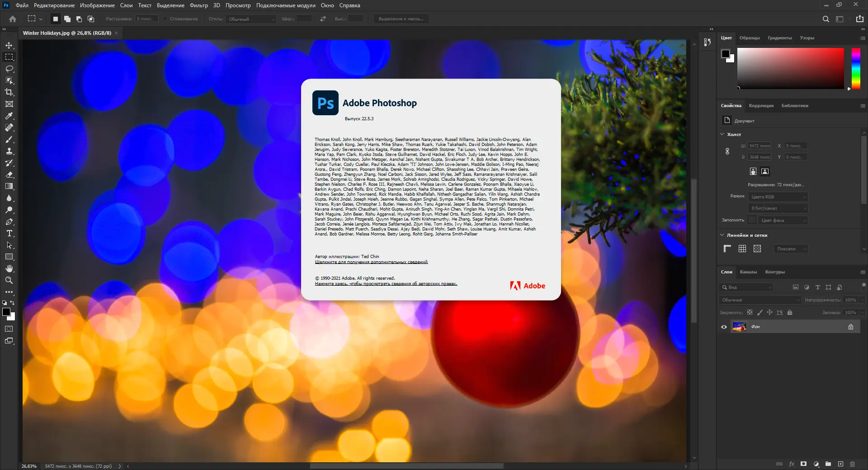Select the Brush tool
The height and width of the screenshot is (470, 868).
[x=9, y=140]
